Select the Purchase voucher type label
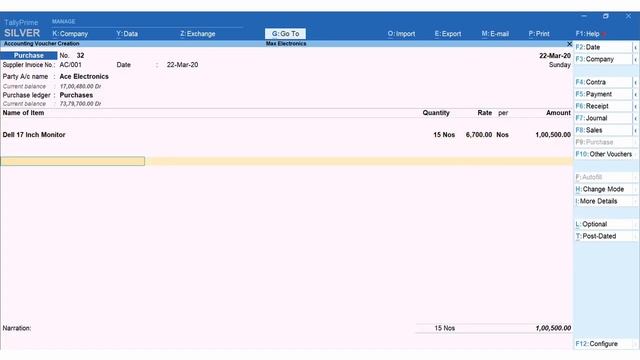This screenshot has width=640, height=360. [x=29, y=56]
